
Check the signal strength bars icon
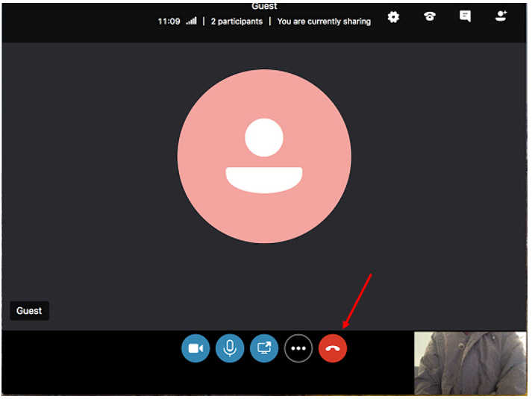click(192, 22)
